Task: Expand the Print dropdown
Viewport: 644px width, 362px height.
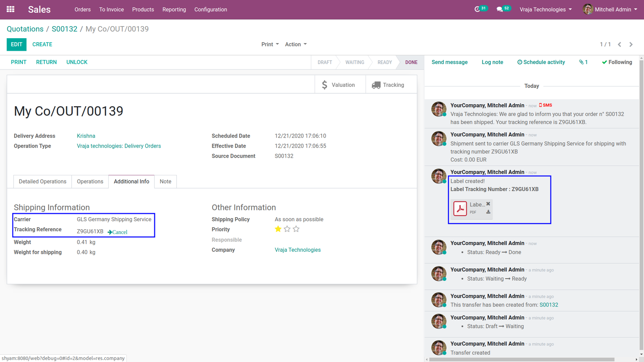Action: 270,44
